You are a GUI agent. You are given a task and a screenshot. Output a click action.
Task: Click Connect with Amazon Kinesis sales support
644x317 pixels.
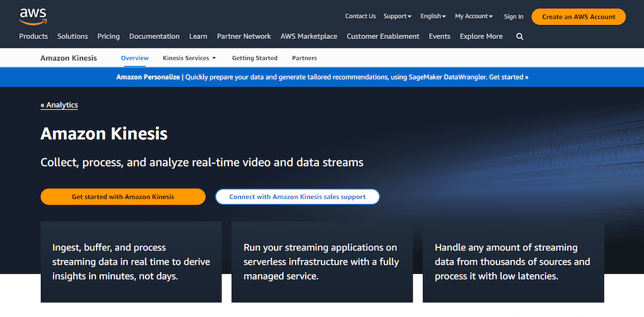click(298, 197)
